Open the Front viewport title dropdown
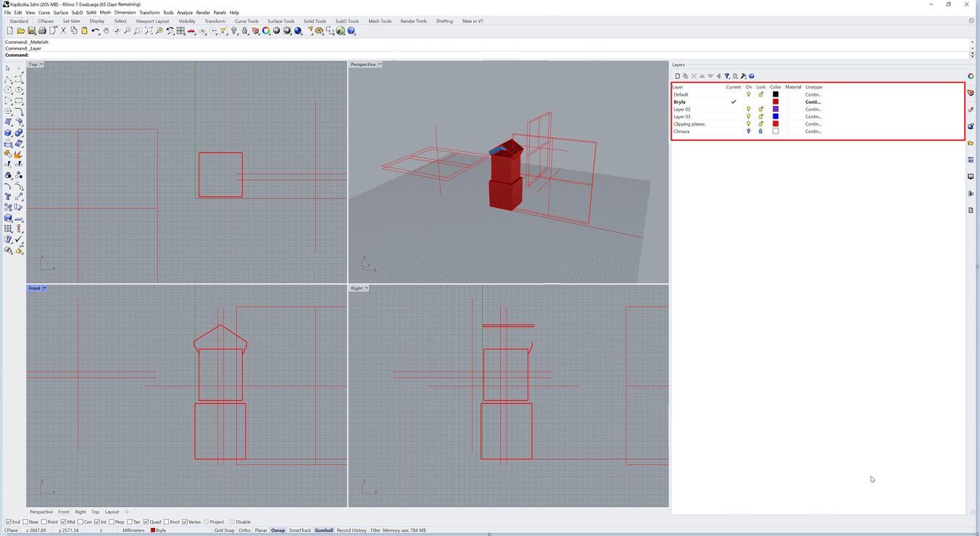980x536 pixels. (x=44, y=289)
